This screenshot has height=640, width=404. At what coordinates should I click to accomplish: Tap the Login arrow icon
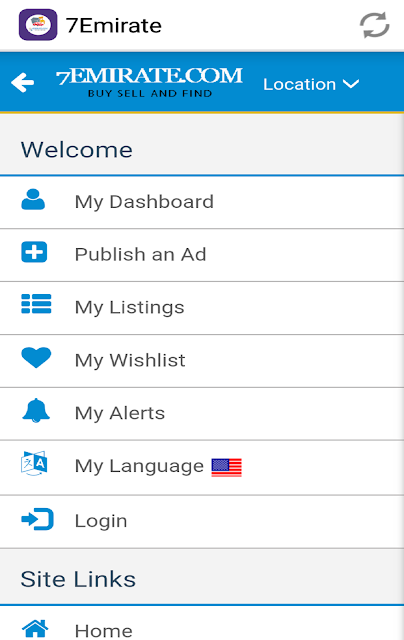click(x=37, y=519)
